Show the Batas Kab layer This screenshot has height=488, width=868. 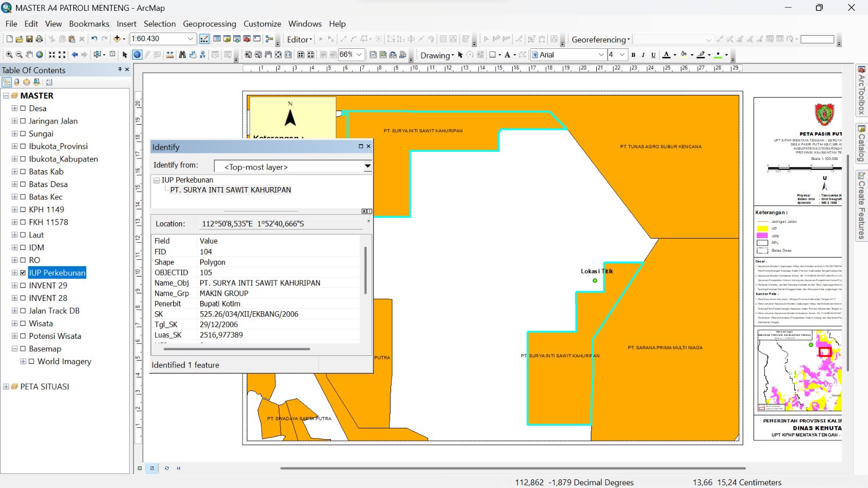(x=23, y=171)
